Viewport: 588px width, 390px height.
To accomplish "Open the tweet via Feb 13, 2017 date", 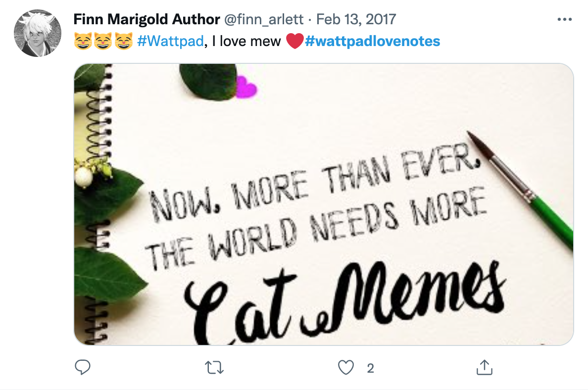I will tap(356, 20).
